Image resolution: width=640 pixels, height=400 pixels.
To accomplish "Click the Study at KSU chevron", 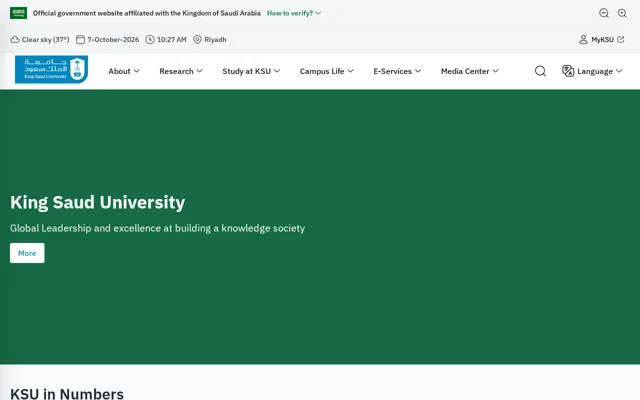I will tap(277, 71).
